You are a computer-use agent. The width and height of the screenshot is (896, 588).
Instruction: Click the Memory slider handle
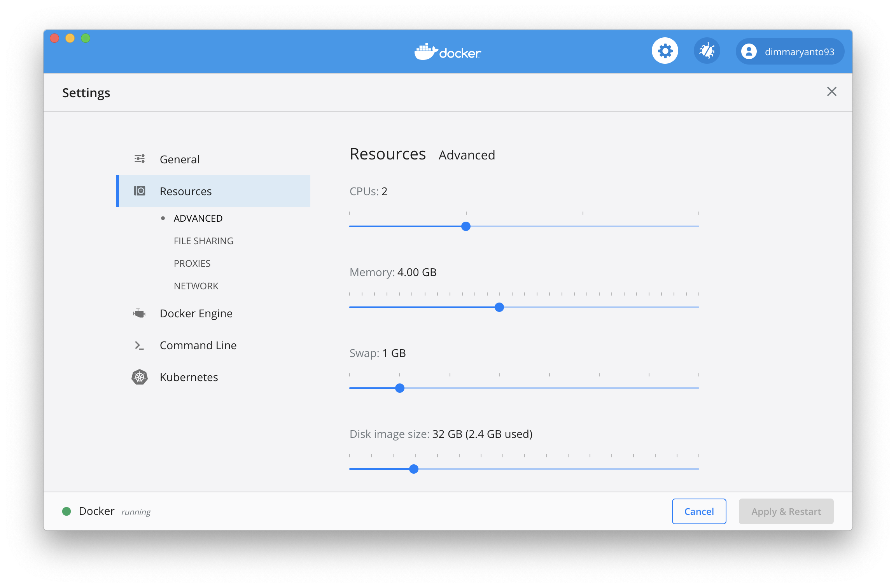coord(499,307)
